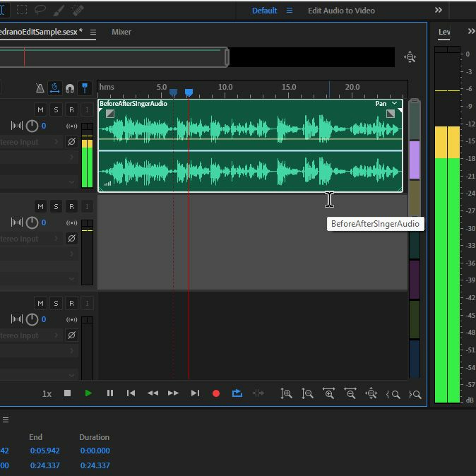Select the Paintbrush Selection tool
The width and height of the screenshot is (476, 476).
(59, 10)
